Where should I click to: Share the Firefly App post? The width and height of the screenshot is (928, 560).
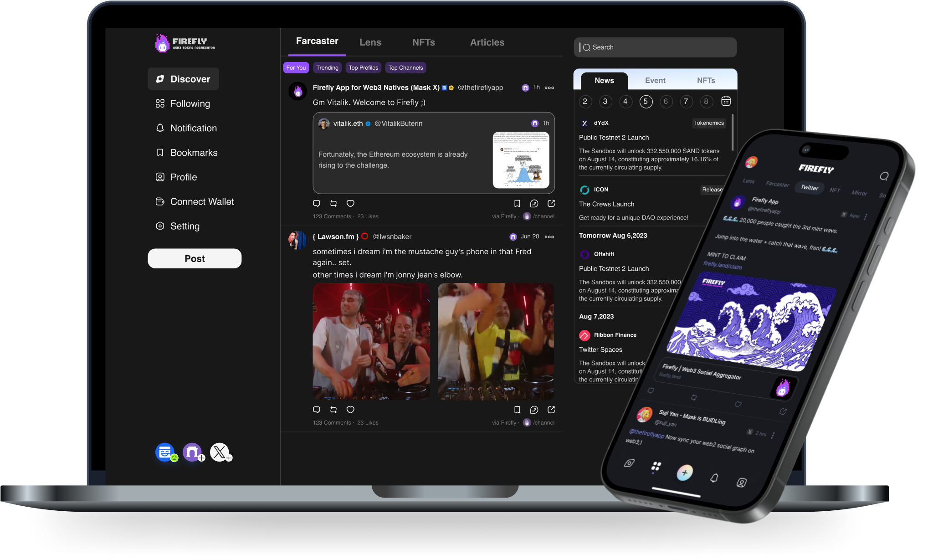[551, 204]
